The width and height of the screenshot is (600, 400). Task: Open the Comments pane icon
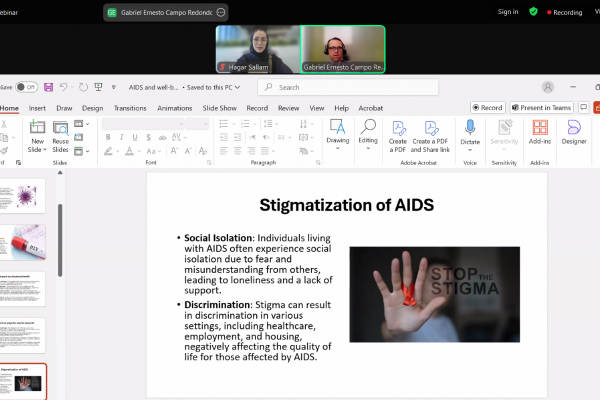[583, 108]
